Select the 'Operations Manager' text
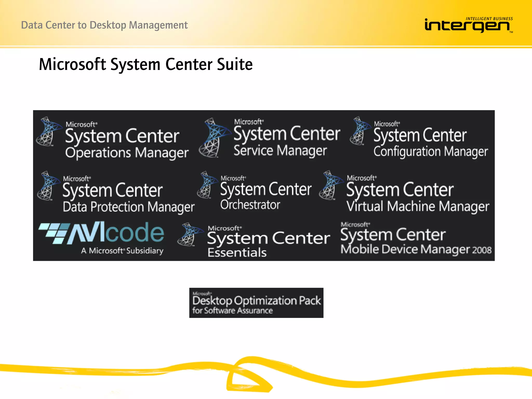The image size is (532, 399). pyautogui.click(x=127, y=153)
